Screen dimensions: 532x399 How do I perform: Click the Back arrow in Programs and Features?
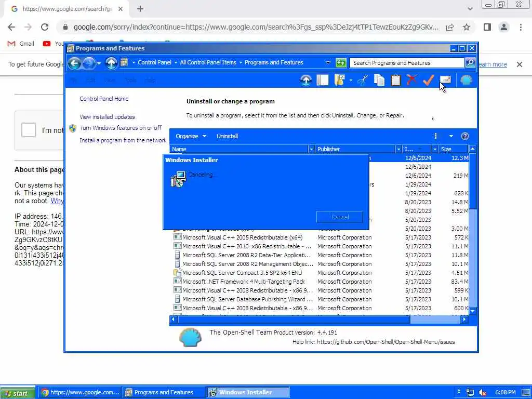74,63
